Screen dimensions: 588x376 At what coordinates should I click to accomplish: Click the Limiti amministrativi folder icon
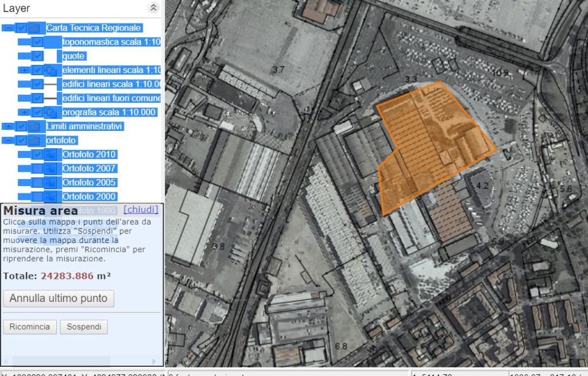point(34,126)
